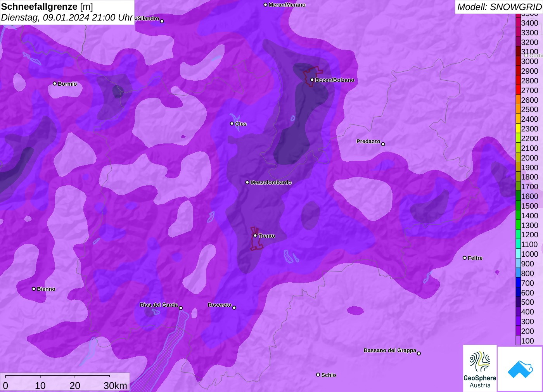Click the Feltre city marker
The image size is (543, 392).
[465, 258]
